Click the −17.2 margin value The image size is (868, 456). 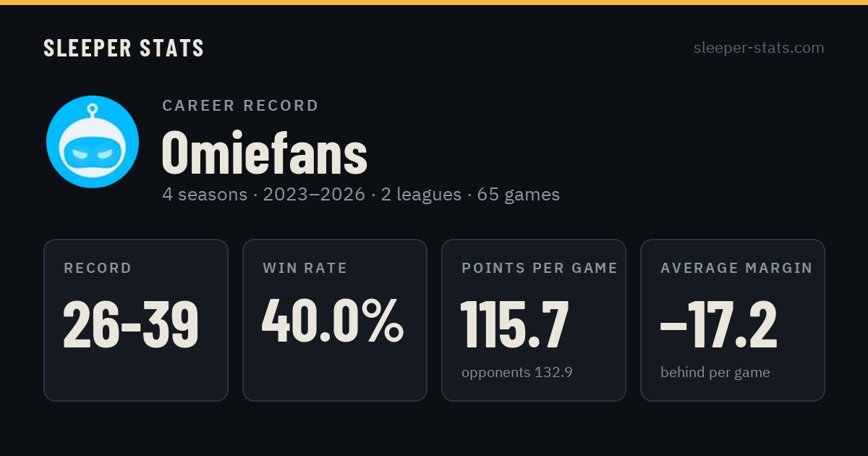[719, 324]
